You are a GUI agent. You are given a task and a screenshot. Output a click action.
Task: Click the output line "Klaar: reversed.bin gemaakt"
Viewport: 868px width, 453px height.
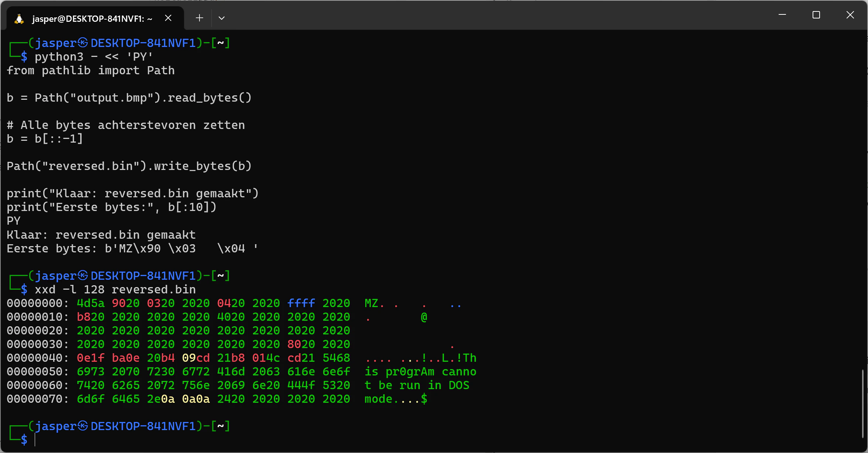101,235
